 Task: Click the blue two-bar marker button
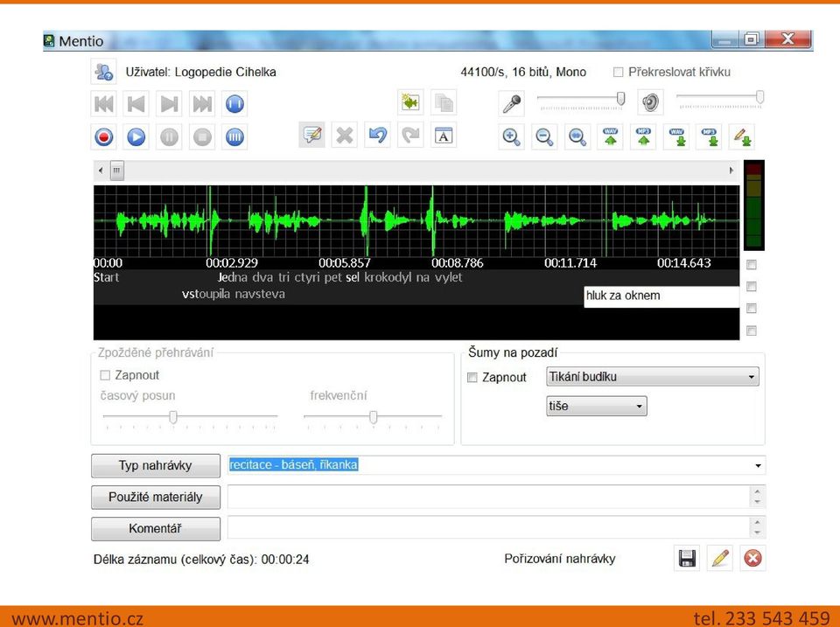pyautogui.click(x=234, y=104)
